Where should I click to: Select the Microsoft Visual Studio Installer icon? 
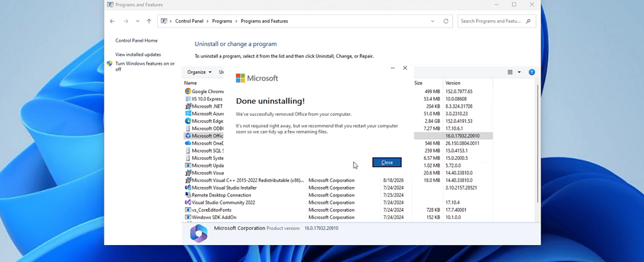point(187,188)
